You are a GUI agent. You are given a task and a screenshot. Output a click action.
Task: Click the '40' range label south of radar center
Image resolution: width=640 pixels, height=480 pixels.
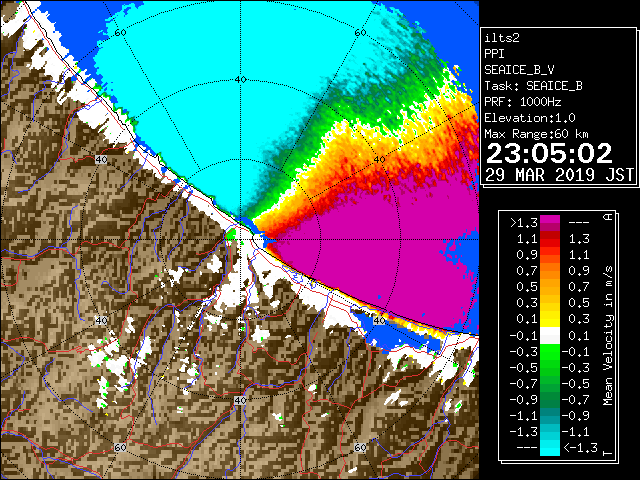240,400
